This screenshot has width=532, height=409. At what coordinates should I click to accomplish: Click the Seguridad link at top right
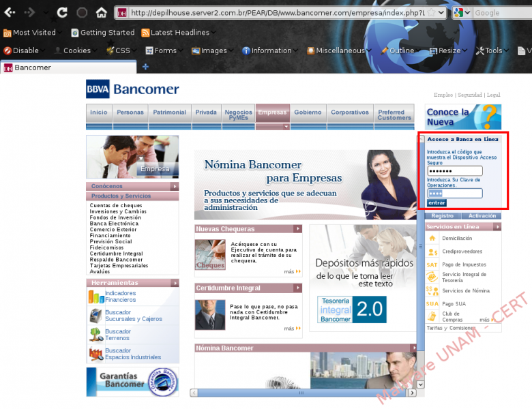470,95
